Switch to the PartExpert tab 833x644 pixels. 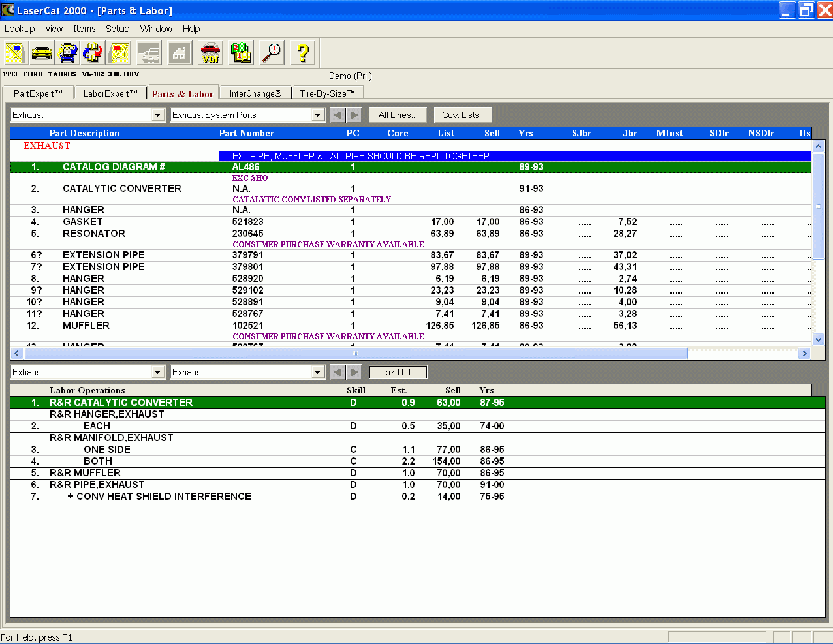click(x=39, y=93)
